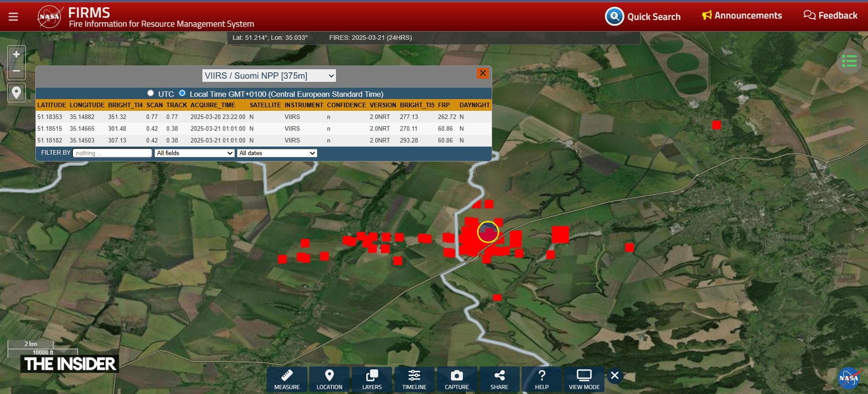Click the map zoom out button
Viewport: 868px width, 394px height.
(16, 71)
